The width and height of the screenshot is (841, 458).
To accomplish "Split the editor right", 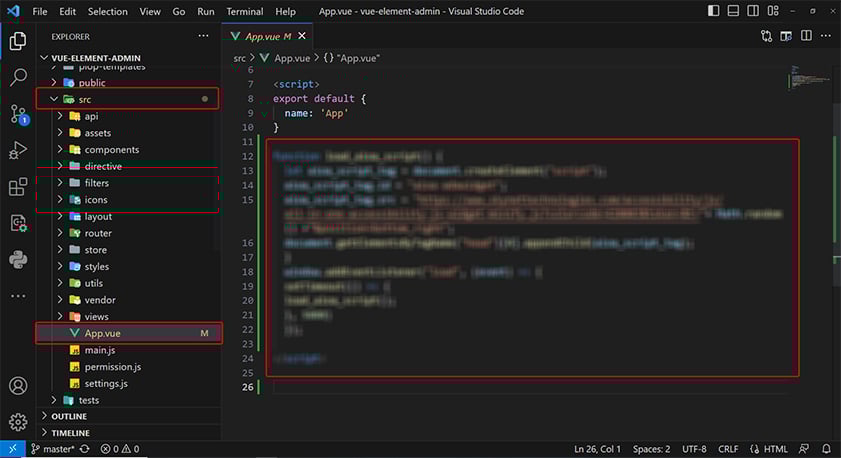I will point(806,36).
